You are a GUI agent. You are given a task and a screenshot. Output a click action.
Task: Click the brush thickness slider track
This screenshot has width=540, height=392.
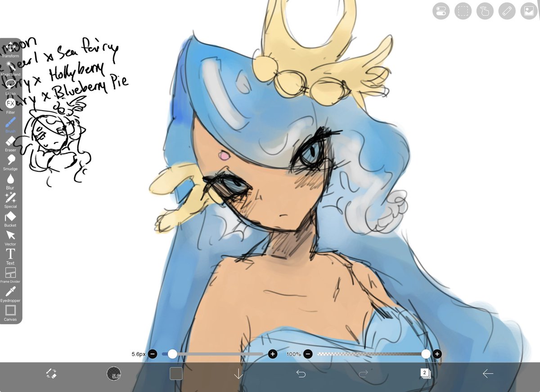[212, 354]
